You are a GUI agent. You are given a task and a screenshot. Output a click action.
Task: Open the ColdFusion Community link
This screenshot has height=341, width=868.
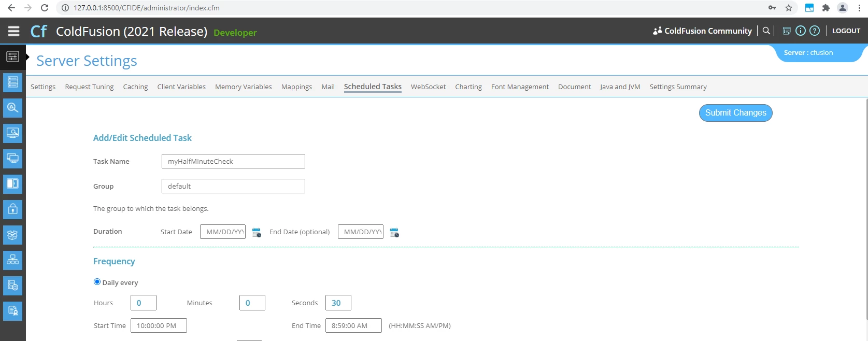click(708, 31)
